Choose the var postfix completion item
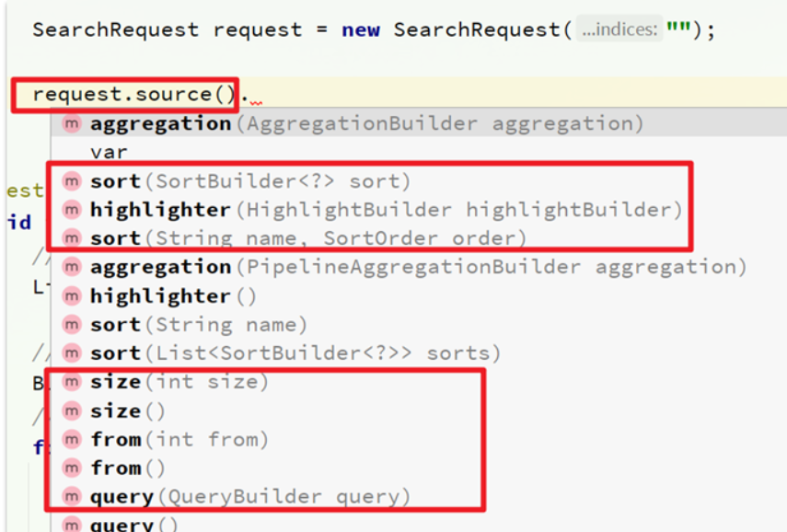Image resolution: width=787 pixels, height=532 pixels. tap(109, 152)
